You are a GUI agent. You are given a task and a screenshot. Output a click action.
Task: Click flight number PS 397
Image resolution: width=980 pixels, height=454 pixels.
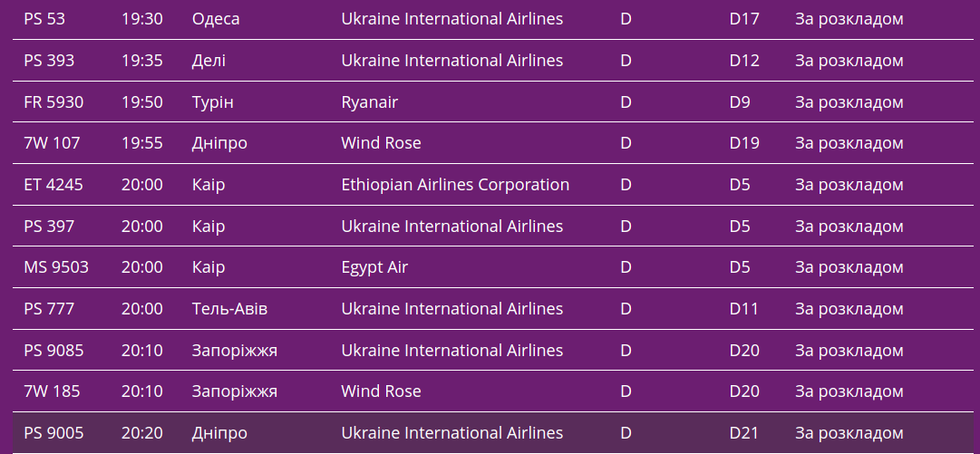(x=49, y=227)
